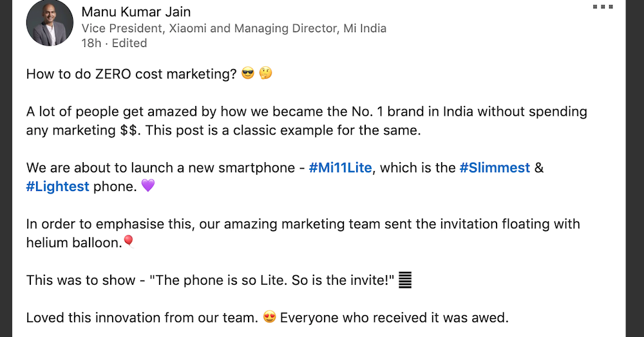
Task: Click the Vice President, Xiaomi headline text
Action: 234,28
